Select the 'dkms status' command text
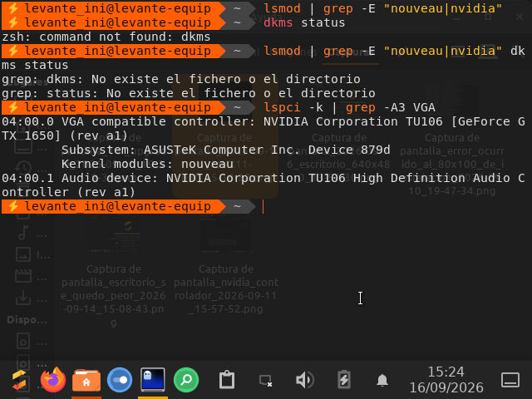 click(304, 22)
